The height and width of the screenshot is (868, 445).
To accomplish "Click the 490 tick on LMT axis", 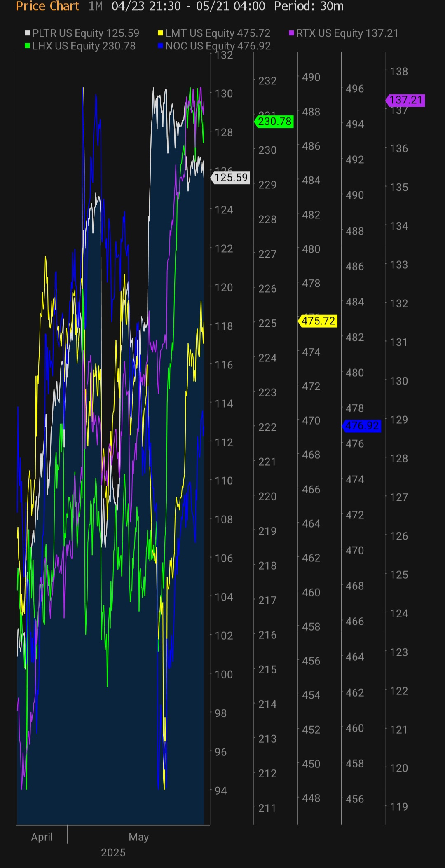I will (x=311, y=77).
